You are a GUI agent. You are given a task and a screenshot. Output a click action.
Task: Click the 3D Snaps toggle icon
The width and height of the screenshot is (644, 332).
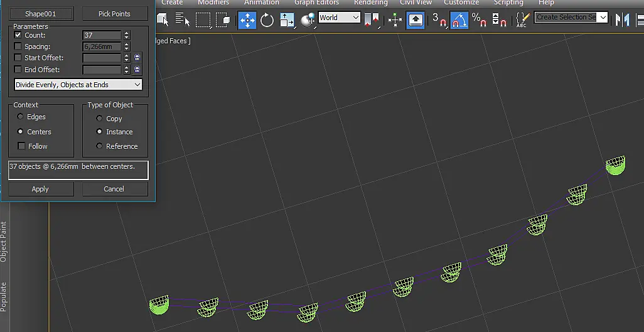click(x=439, y=19)
